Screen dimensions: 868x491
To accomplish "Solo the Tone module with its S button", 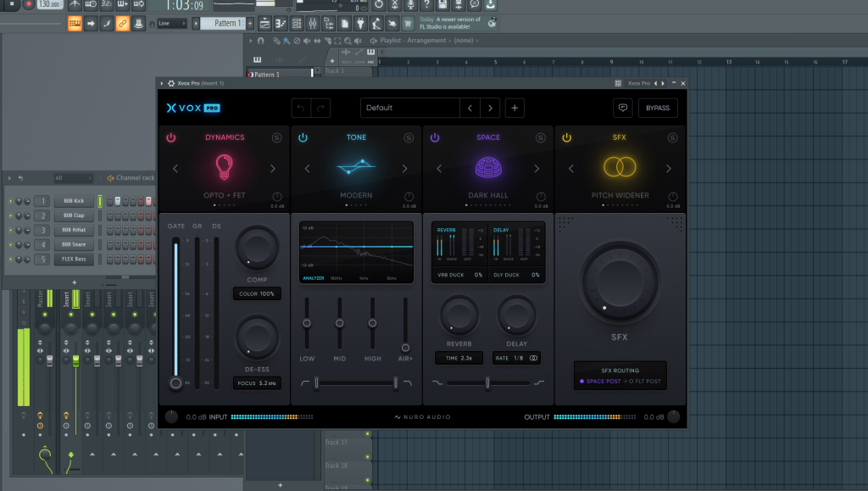I will [409, 138].
